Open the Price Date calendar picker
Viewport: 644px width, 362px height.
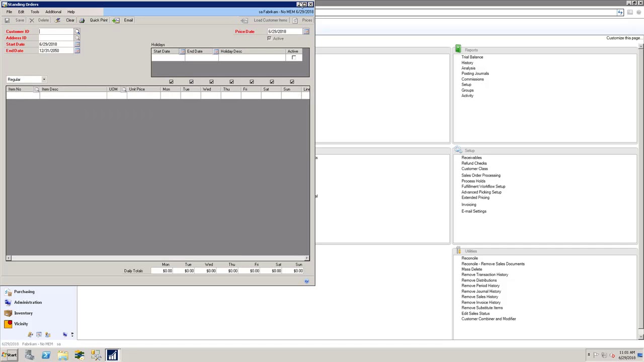click(306, 32)
